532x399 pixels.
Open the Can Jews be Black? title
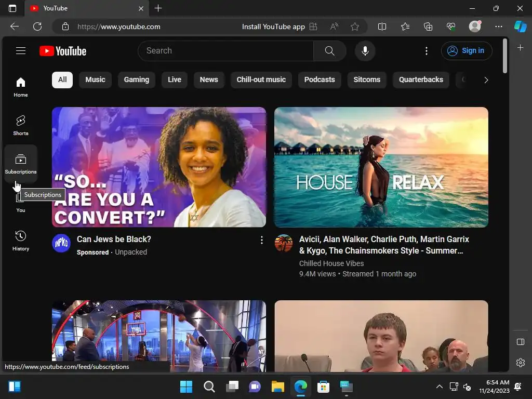pos(114,239)
